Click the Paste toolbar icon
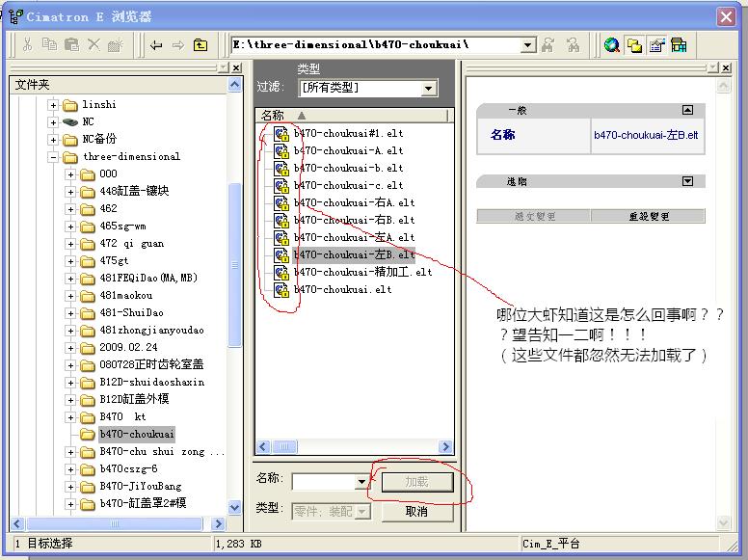 point(71,45)
